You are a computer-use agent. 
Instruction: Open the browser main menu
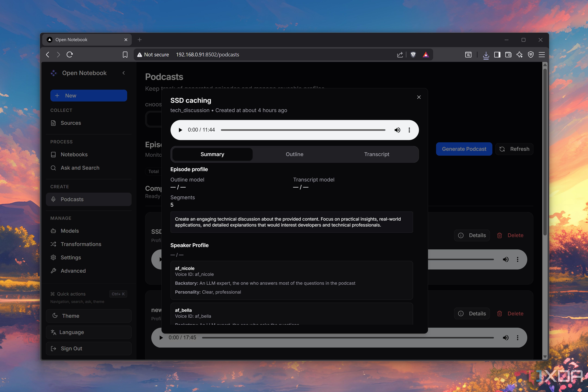(541, 54)
